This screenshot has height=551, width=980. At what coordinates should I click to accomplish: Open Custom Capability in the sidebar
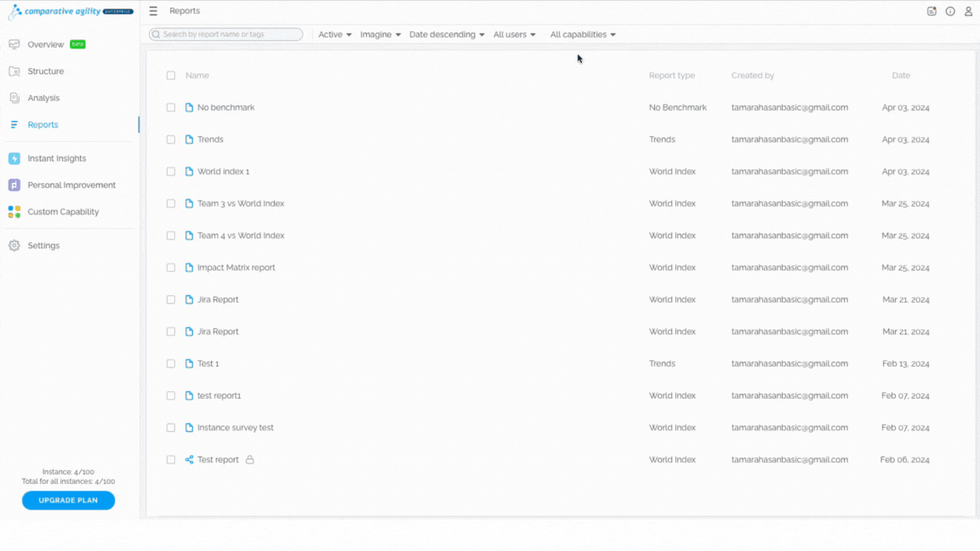(x=63, y=212)
